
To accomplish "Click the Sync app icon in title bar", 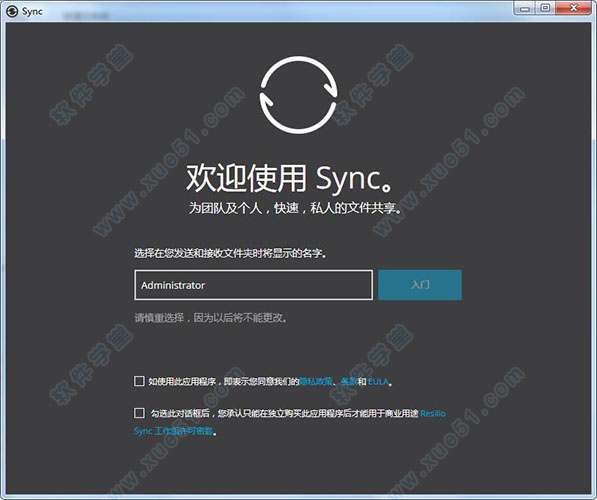I will click(x=12, y=11).
